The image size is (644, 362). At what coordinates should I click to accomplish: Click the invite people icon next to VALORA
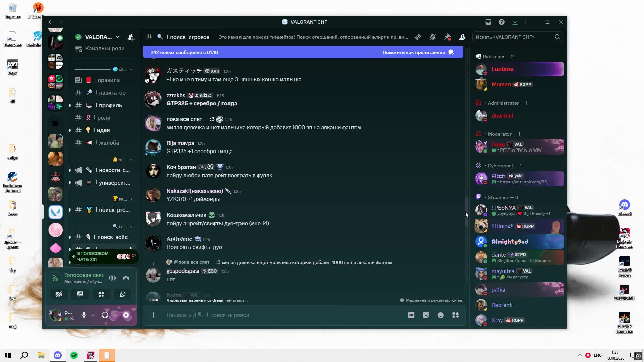pyautogui.click(x=131, y=37)
